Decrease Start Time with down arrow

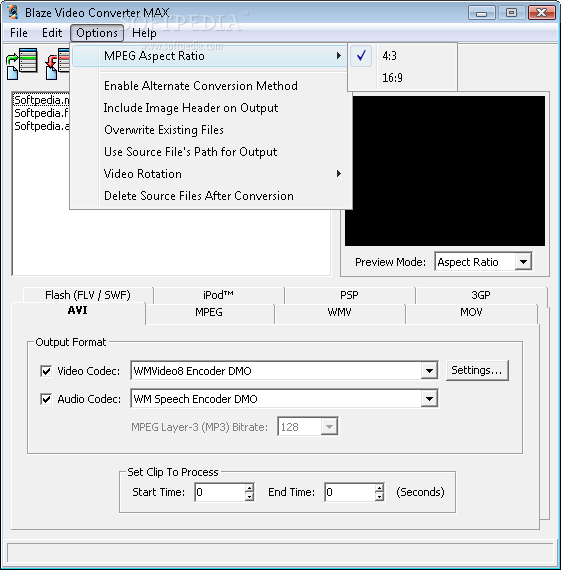pos(249,497)
